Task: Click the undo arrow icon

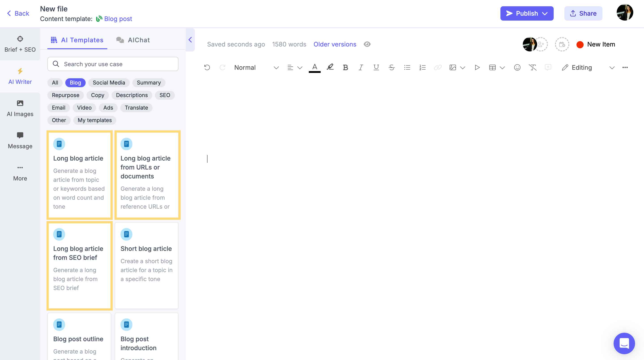Action: point(207,68)
